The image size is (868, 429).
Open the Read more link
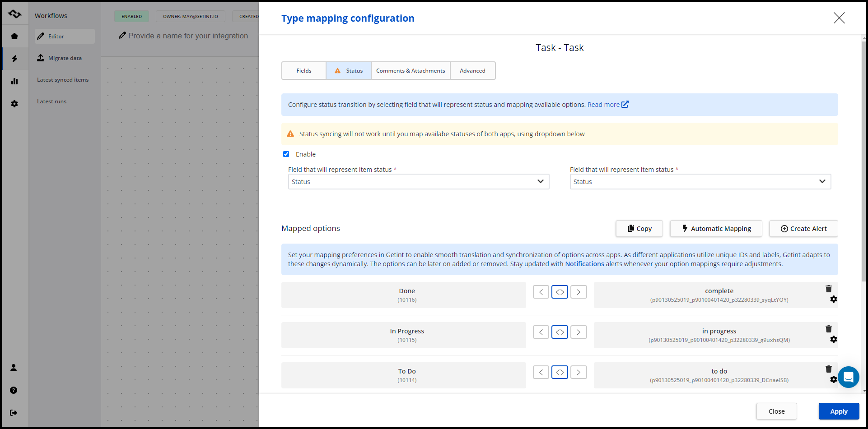point(607,105)
